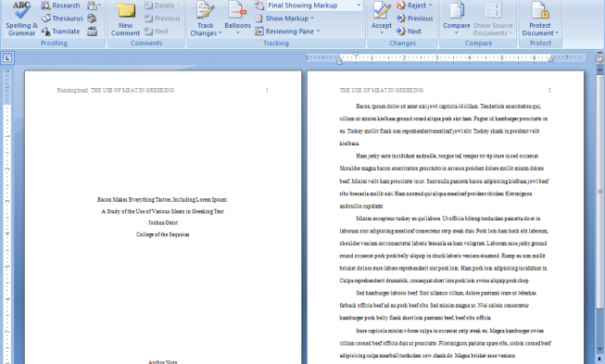Run the Spelling & Grammar check

pyautogui.click(x=21, y=19)
